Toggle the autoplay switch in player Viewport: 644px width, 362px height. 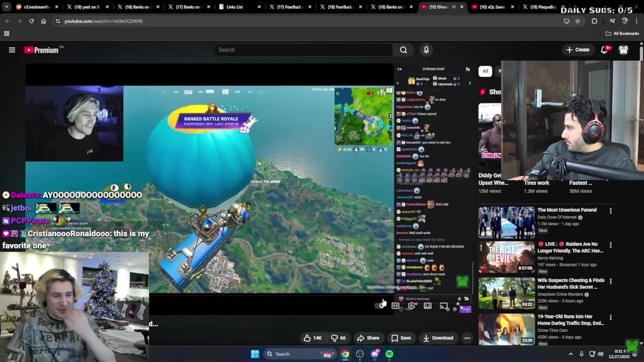380,306
